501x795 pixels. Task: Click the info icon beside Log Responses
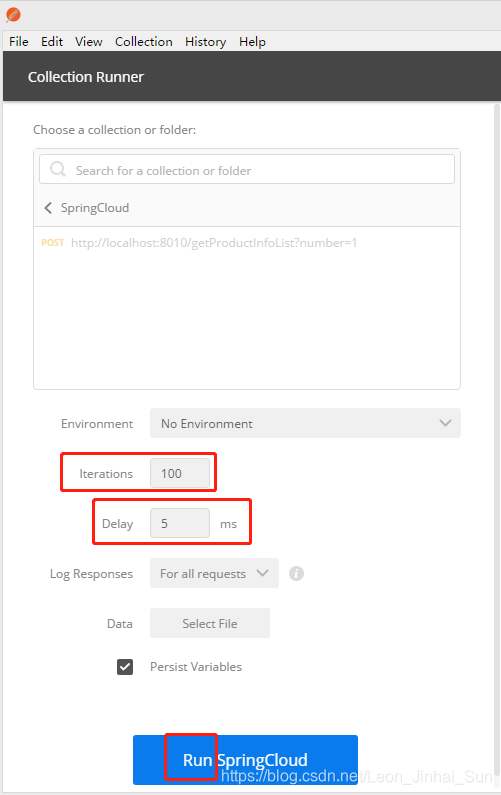pyautogui.click(x=296, y=573)
